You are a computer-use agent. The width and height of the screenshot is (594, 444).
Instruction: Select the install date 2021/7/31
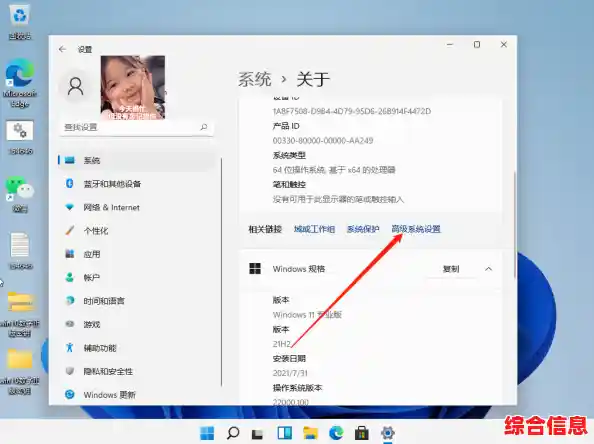click(290, 373)
